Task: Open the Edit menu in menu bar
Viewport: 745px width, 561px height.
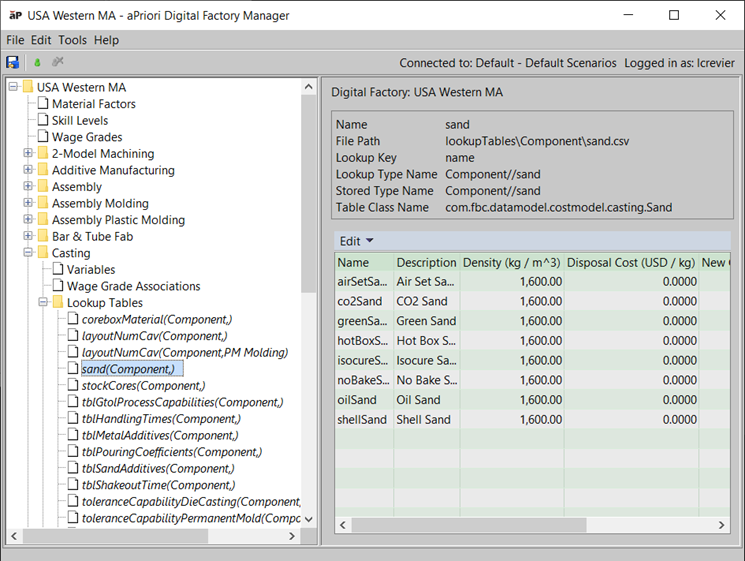Action: pos(41,40)
